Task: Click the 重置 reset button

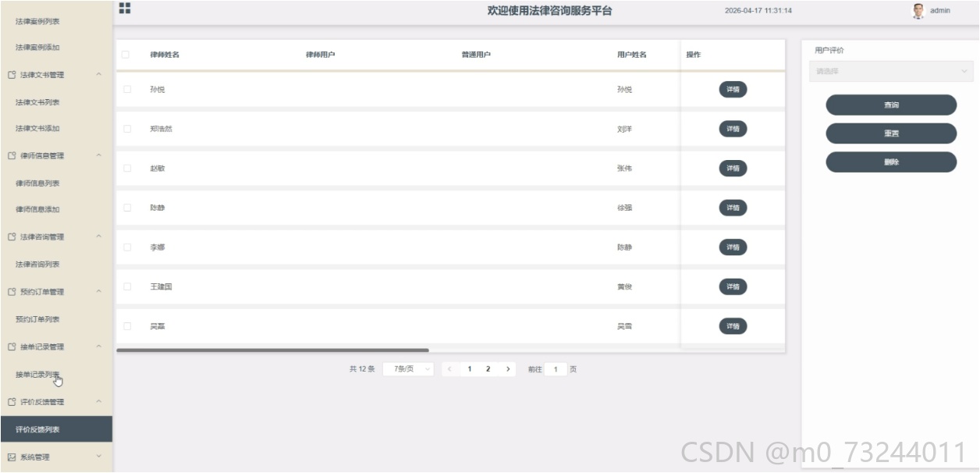Action: point(891,133)
